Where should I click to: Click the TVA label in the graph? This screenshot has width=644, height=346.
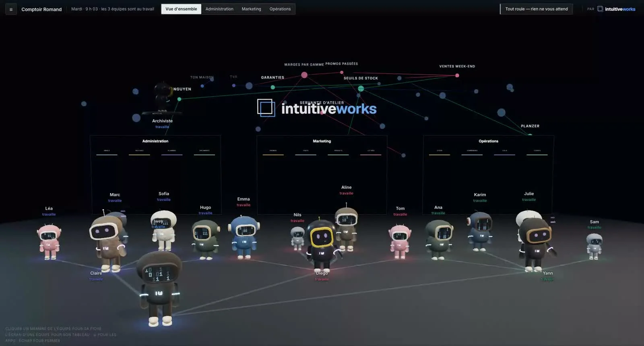click(234, 76)
